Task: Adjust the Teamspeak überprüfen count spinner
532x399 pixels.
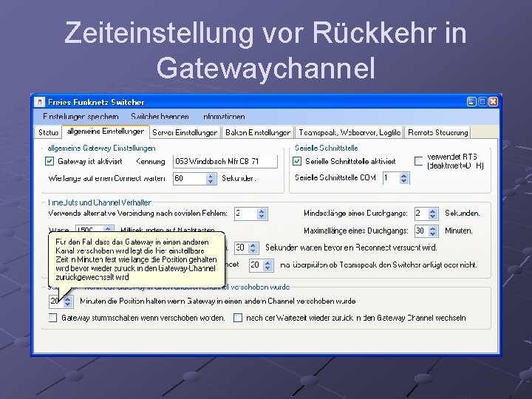Action: (267, 265)
